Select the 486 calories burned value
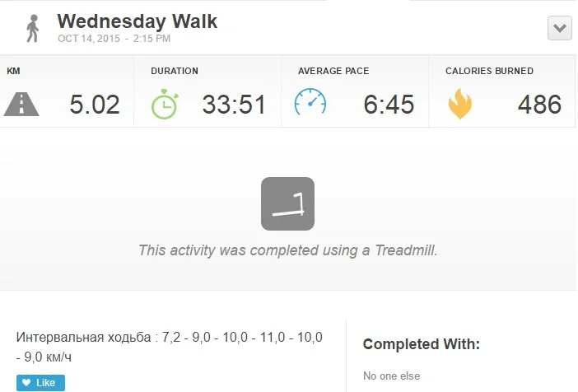The image size is (578, 392). click(x=539, y=105)
